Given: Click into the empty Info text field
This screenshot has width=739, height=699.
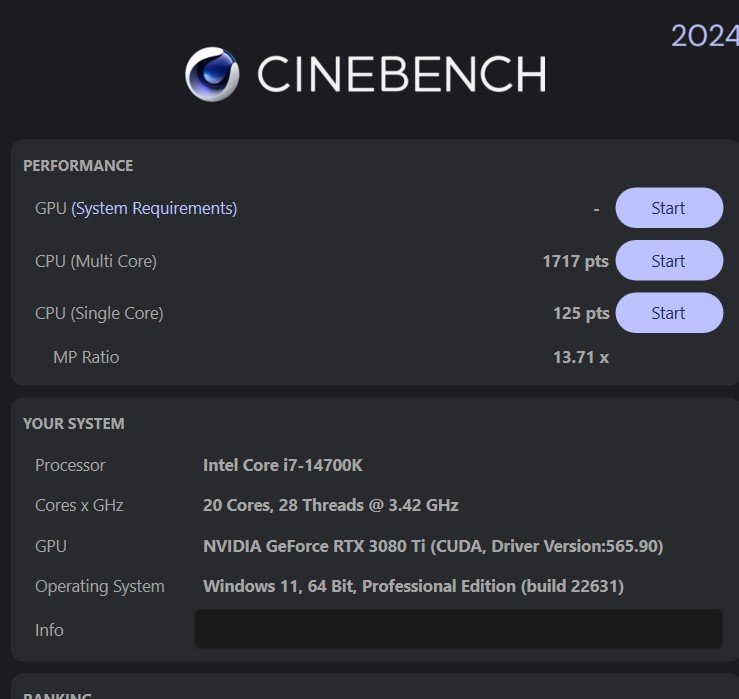Looking at the screenshot, I should click(459, 629).
